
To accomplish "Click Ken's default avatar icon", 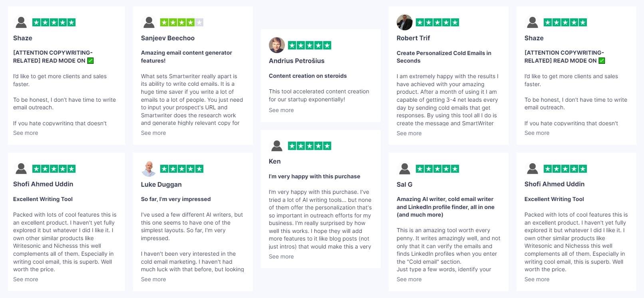I will click(x=276, y=146).
